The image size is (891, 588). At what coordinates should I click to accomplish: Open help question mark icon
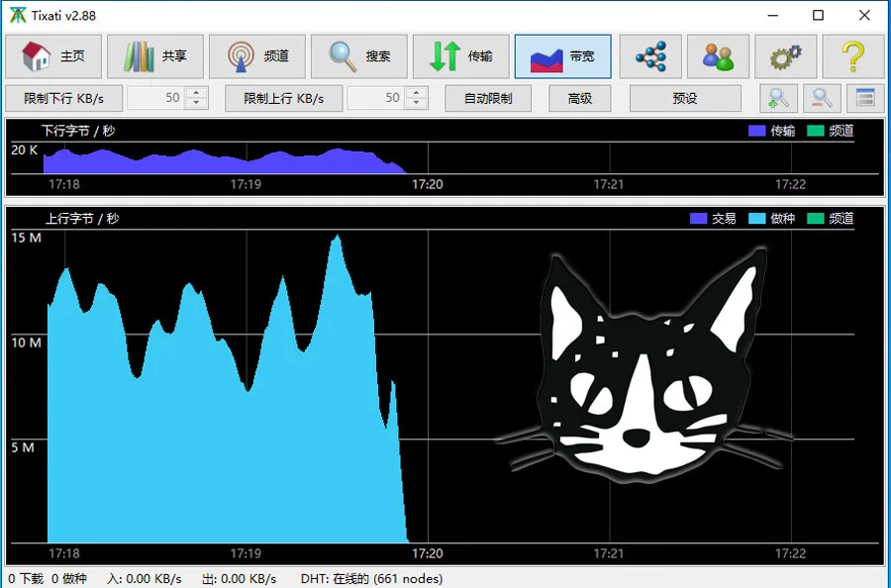853,56
